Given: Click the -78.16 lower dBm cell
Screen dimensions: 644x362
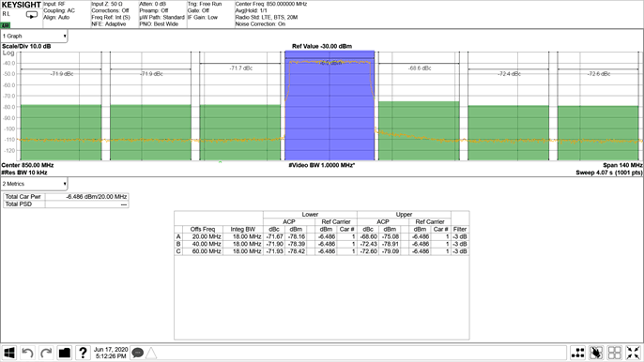Looking at the screenshot, I should click(296, 237).
